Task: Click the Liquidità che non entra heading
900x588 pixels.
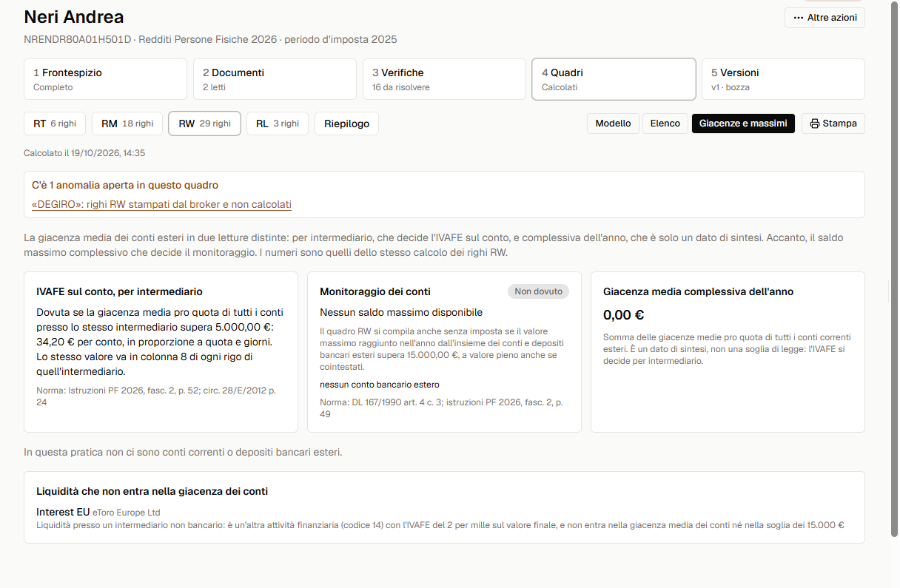Action: pos(152,491)
